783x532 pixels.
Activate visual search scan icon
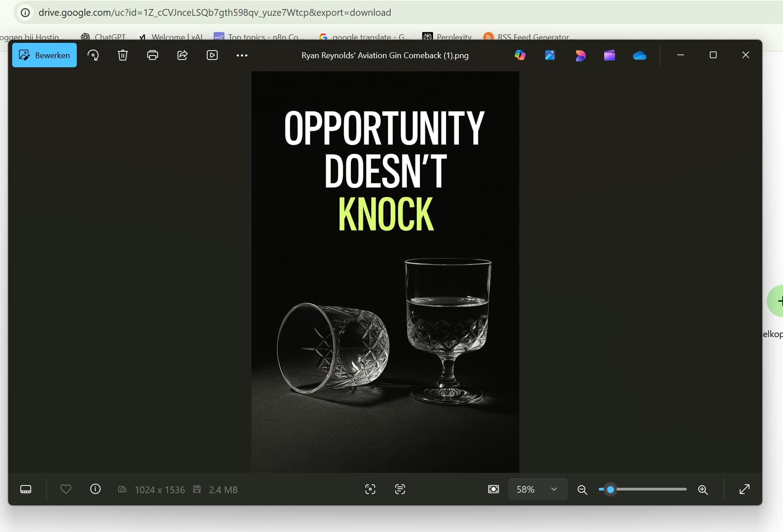pos(370,489)
